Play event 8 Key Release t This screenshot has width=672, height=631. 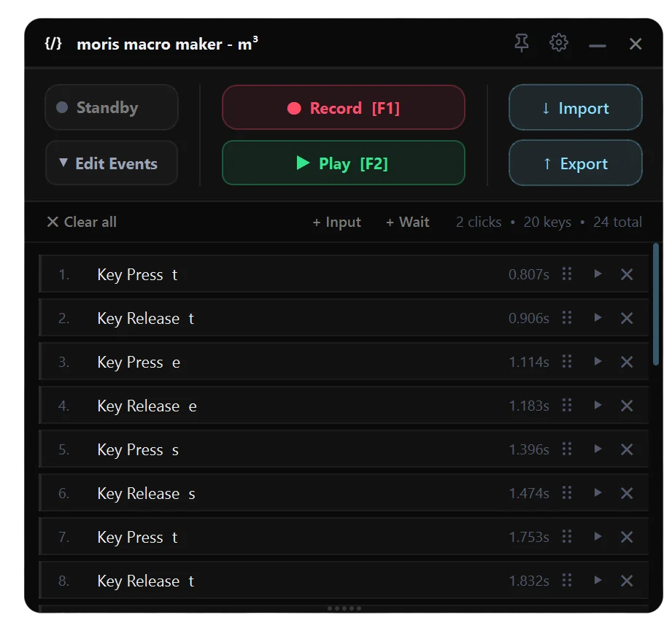click(598, 580)
